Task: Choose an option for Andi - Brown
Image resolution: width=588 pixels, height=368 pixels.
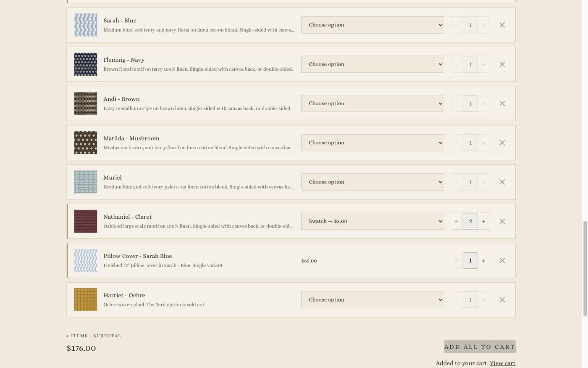Action: click(x=373, y=103)
